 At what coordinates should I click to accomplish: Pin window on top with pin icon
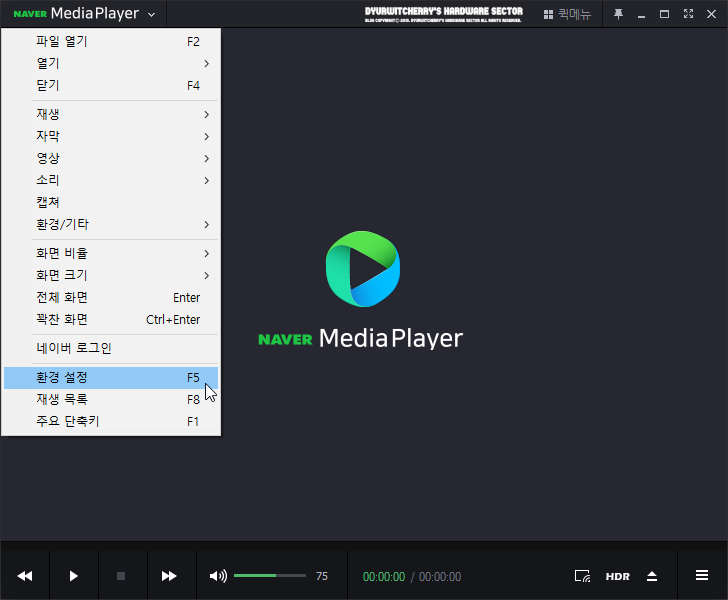618,14
